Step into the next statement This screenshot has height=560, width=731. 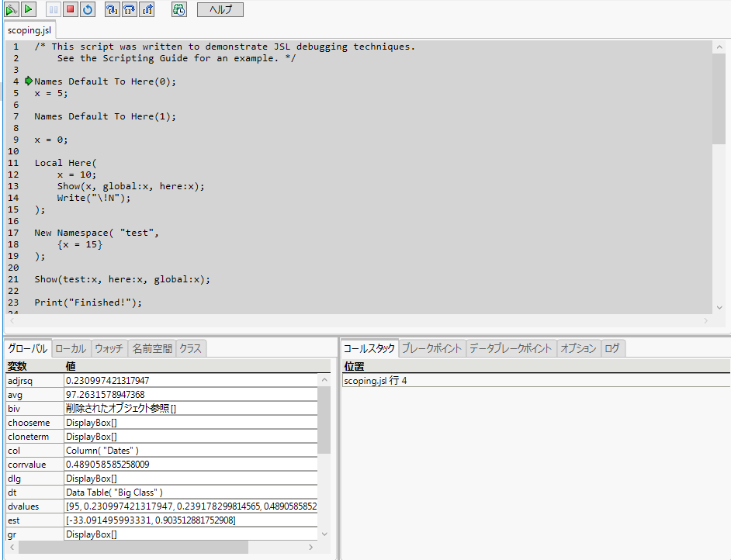pos(113,9)
